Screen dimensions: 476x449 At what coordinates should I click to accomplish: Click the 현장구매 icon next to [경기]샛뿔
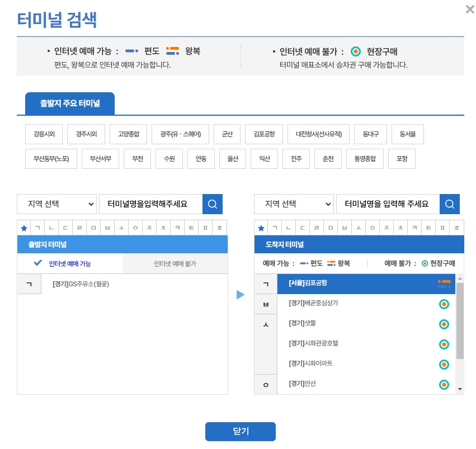444,324
